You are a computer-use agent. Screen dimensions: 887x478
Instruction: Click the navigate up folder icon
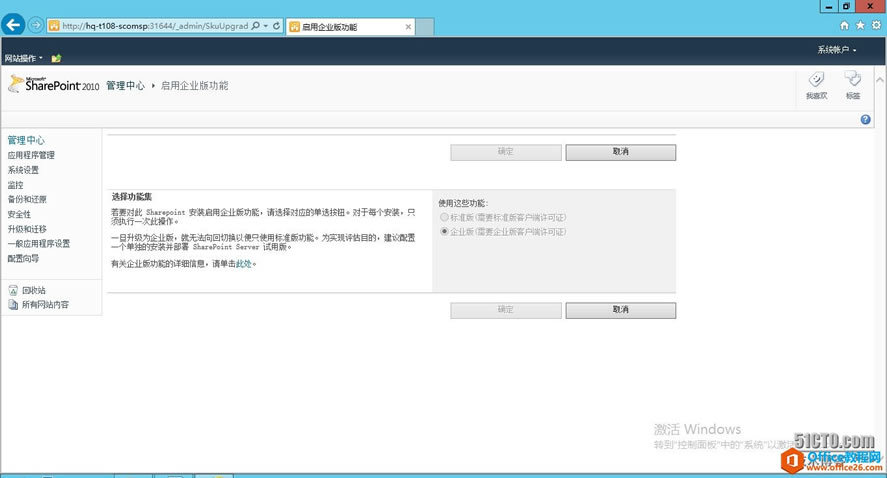click(56, 58)
